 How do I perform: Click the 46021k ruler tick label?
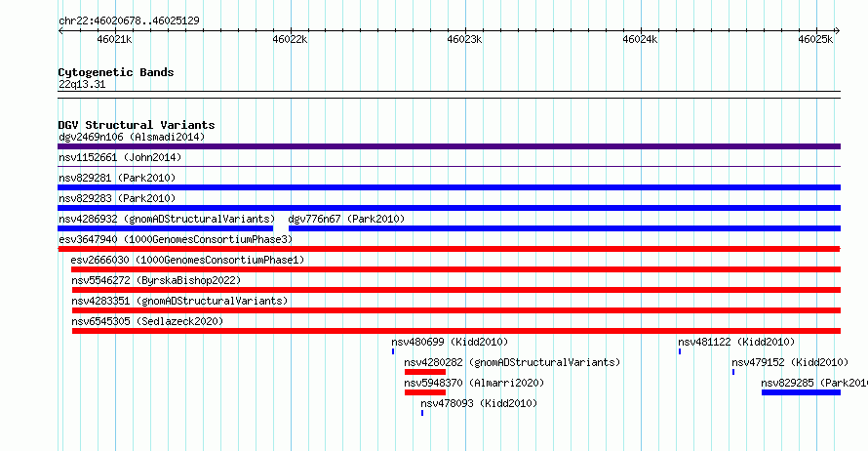(x=114, y=39)
